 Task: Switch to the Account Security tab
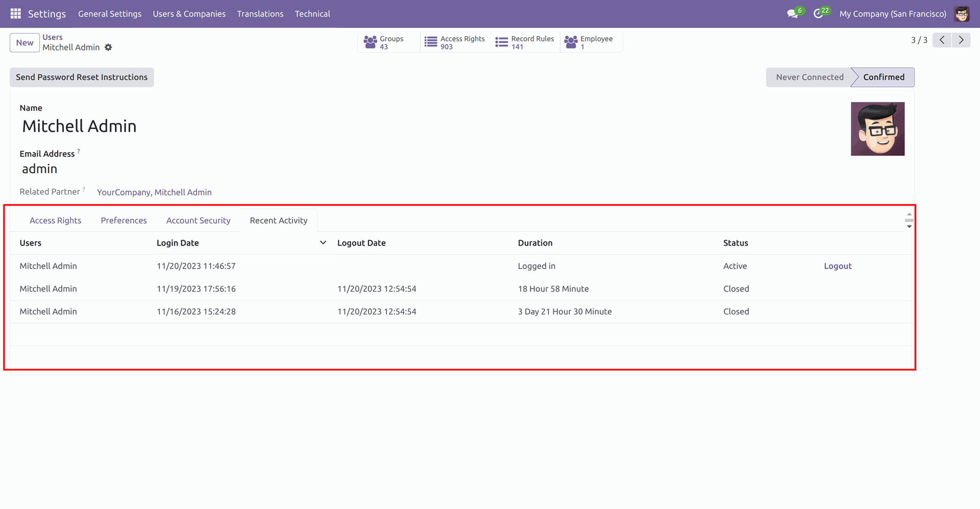(x=198, y=221)
